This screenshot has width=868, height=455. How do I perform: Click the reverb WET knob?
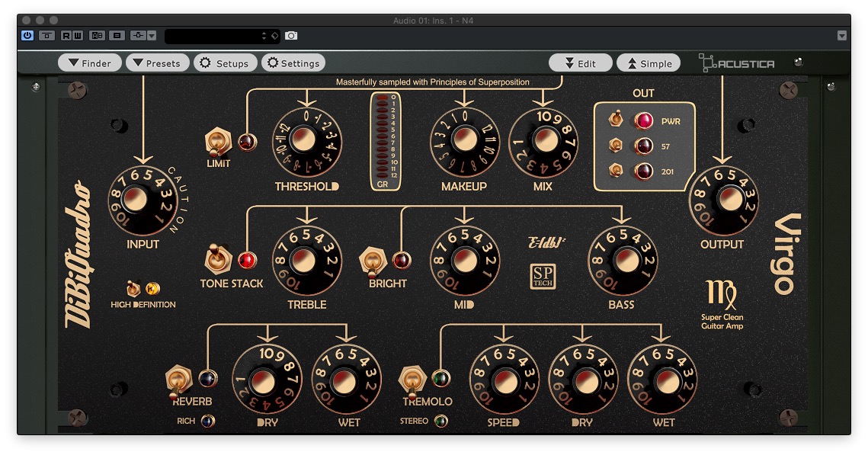[347, 380]
